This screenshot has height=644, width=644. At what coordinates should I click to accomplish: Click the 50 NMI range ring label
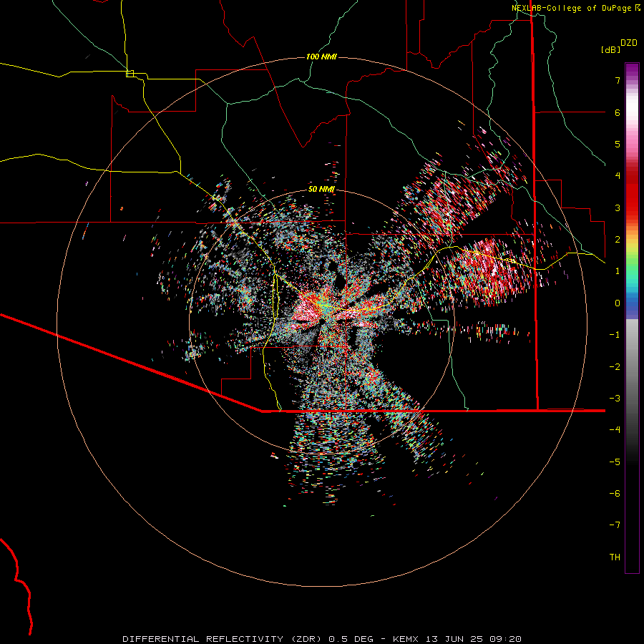tap(321, 189)
